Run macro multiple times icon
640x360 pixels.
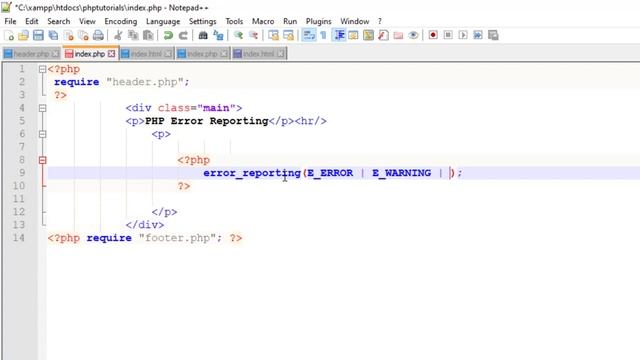click(478, 36)
